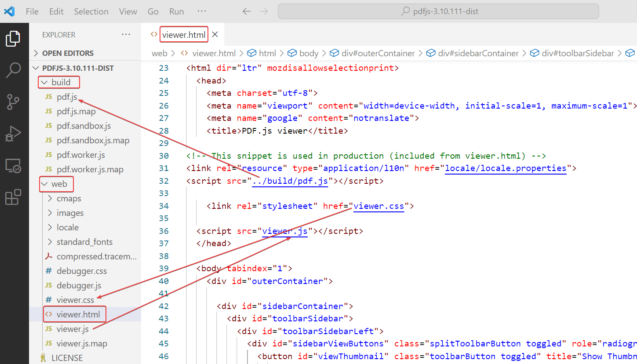This screenshot has width=637, height=364.
Task: Collapse the web folder
Action: pos(85,184)
